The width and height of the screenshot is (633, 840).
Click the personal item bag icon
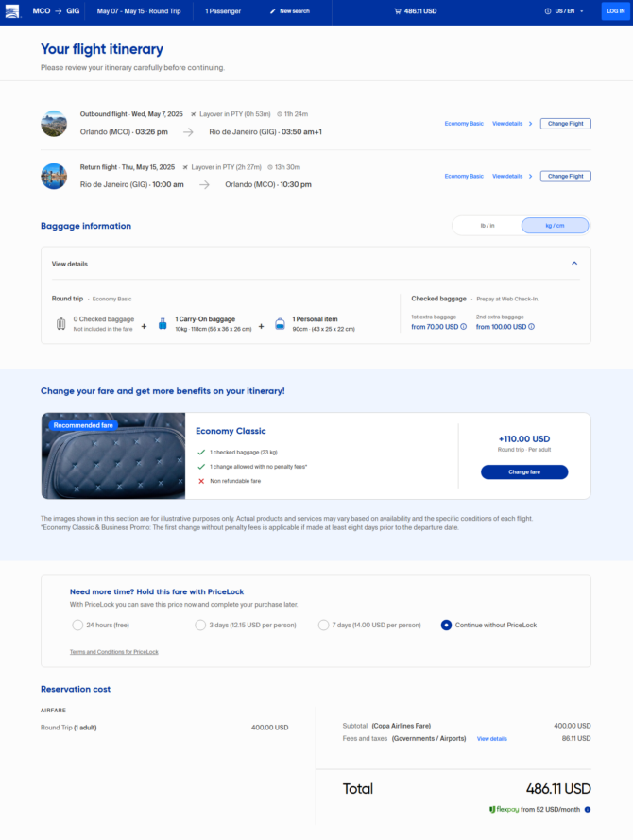pos(280,323)
